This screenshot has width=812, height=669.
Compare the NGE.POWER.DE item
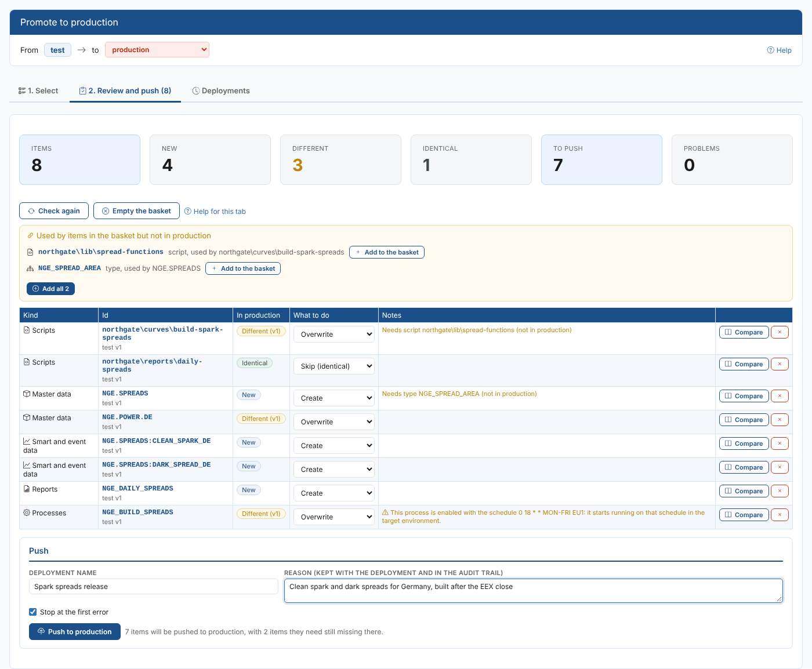[744, 420]
